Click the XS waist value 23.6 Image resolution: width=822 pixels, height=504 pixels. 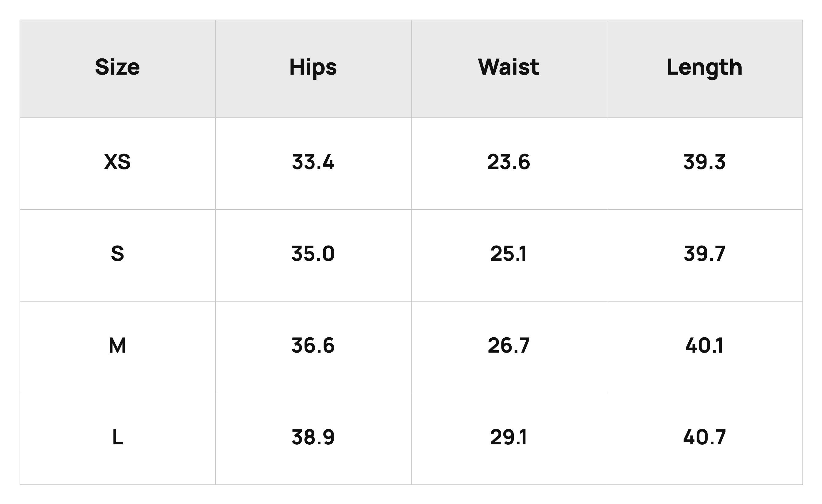coord(509,162)
